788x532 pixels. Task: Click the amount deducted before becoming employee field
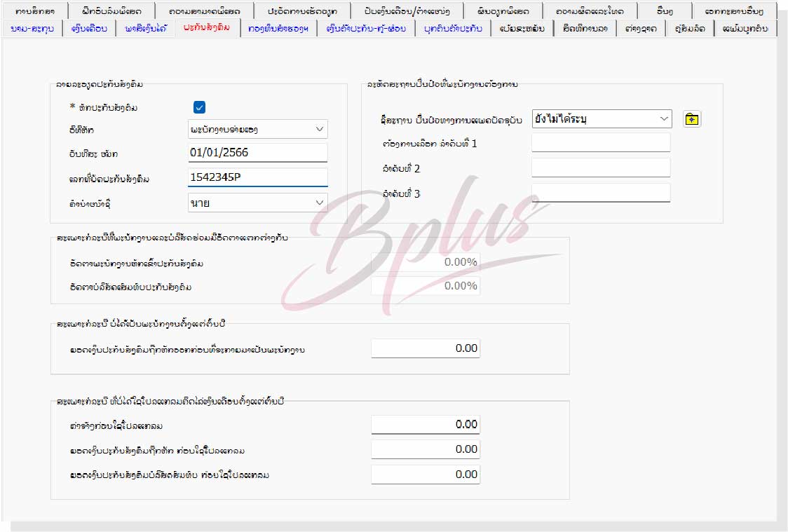pos(426,348)
